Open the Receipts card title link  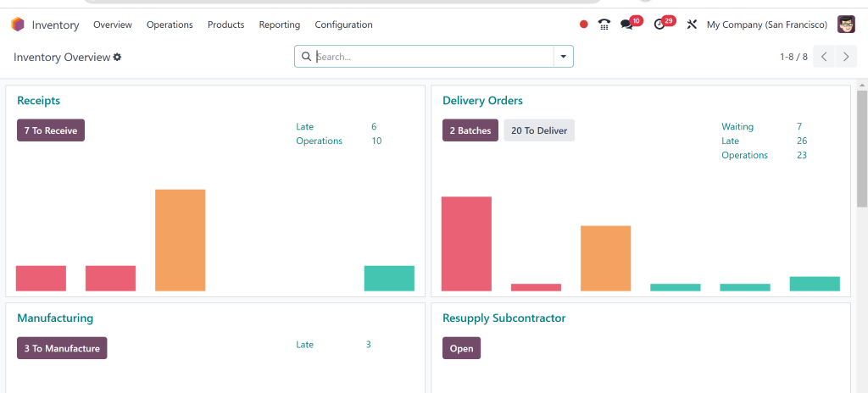tap(39, 101)
